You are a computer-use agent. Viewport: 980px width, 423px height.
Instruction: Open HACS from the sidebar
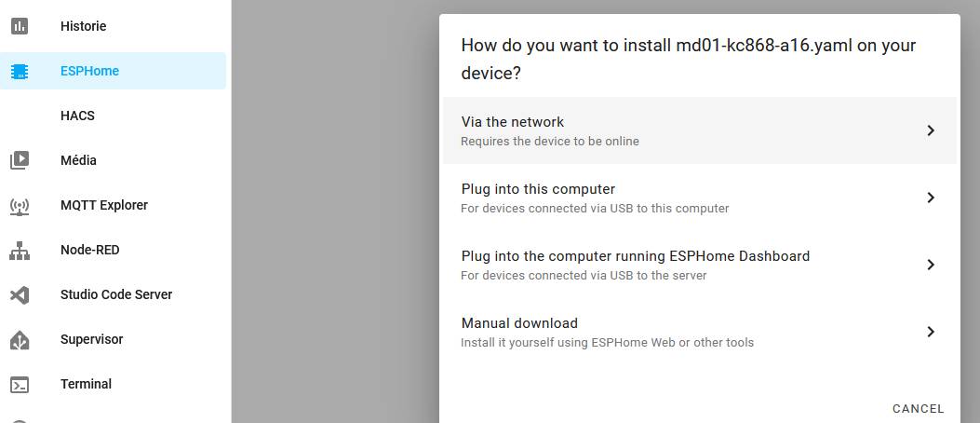click(x=78, y=116)
